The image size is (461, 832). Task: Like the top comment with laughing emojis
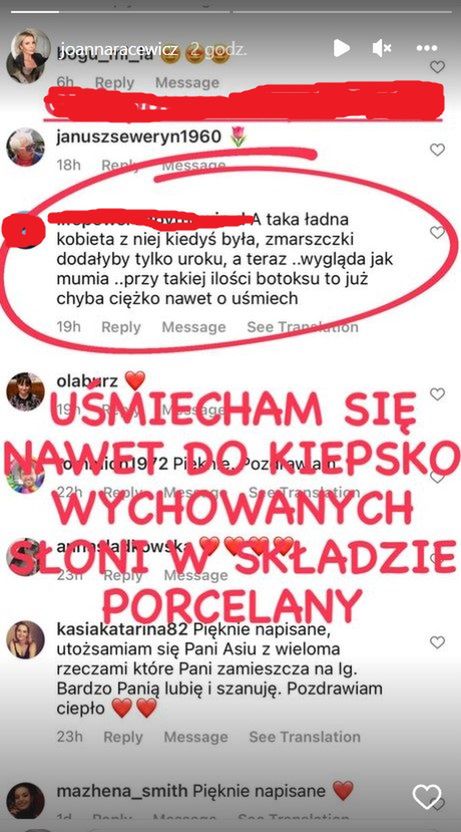(437, 67)
